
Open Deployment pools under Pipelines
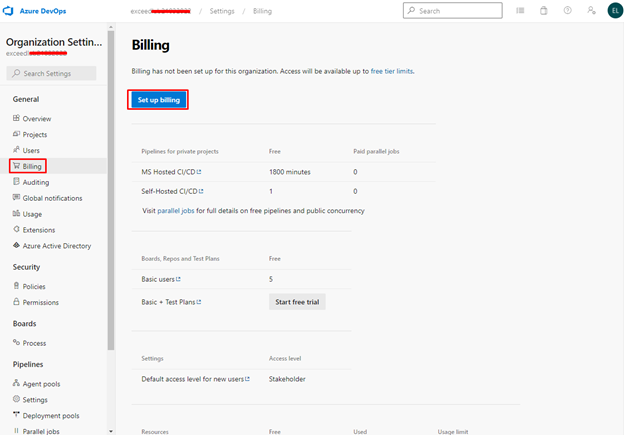coord(51,415)
